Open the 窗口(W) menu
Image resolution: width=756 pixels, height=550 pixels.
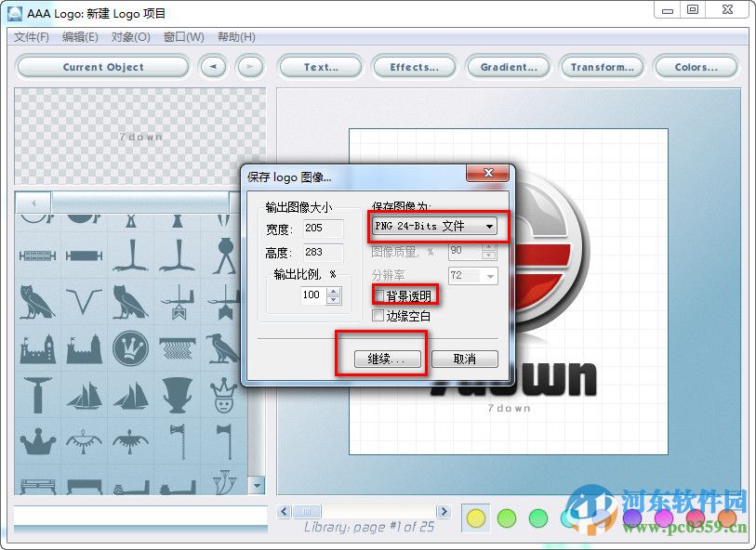coord(184,37)
